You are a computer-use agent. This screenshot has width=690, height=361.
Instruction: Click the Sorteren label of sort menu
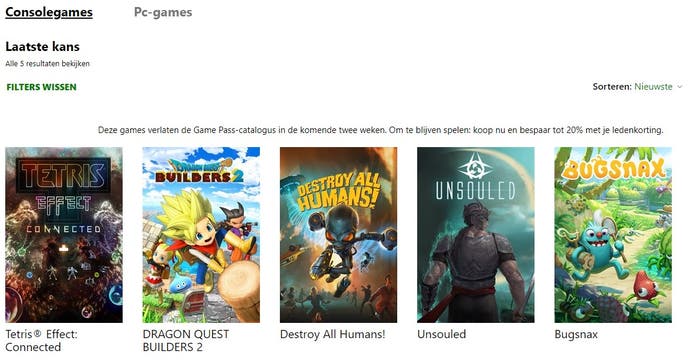click(x=612, y=87)
